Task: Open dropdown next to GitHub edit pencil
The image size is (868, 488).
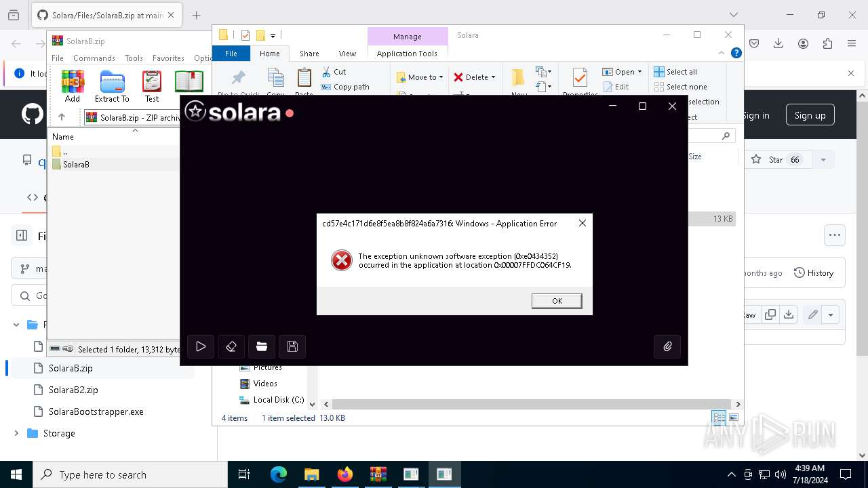Action: (831, 314)
